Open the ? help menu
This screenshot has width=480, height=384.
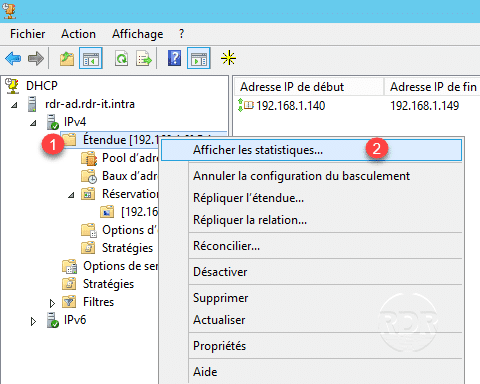[181, 34]
